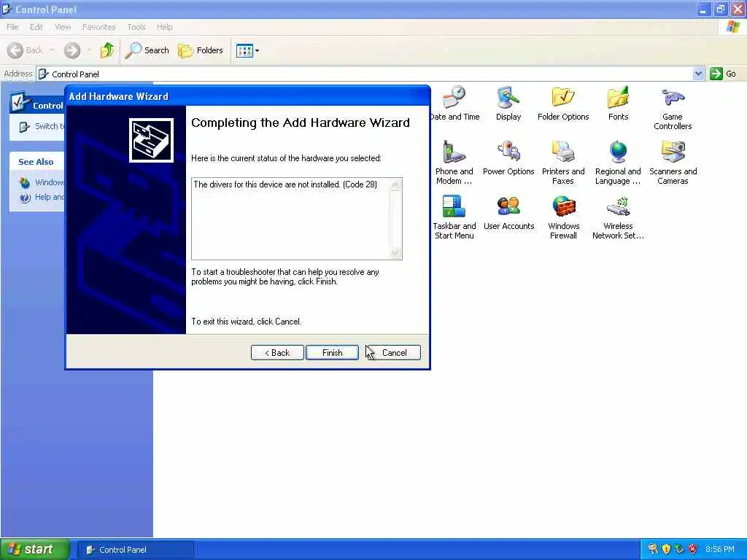Click the Up folder toolbar icon
The image size is (747, 560).
[107, 50]
